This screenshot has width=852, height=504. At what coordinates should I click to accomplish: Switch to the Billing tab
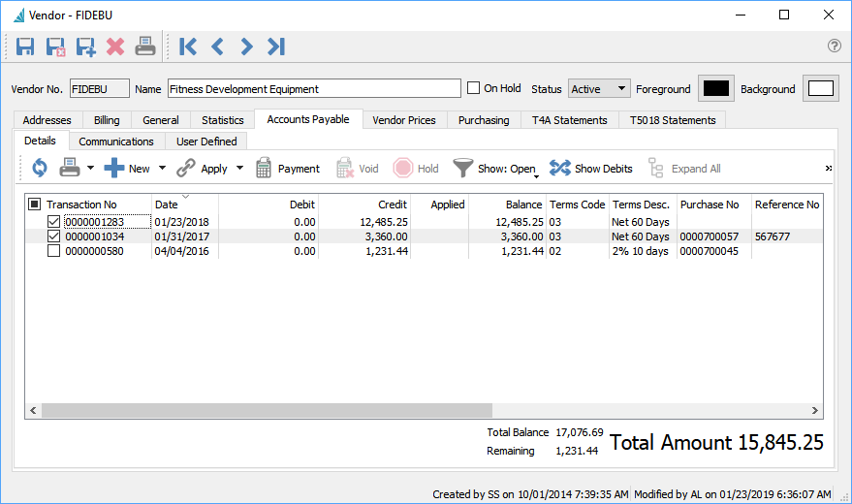[107, 120]
